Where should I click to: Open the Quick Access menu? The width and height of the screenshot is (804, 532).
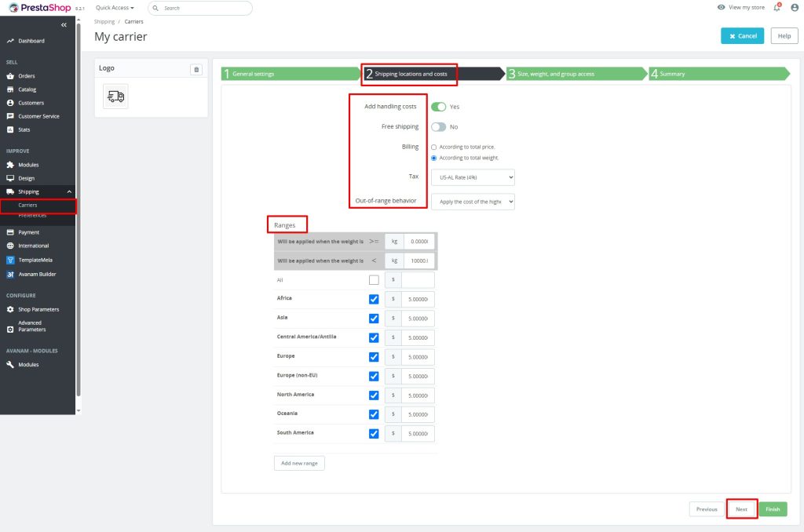point(112,8)
